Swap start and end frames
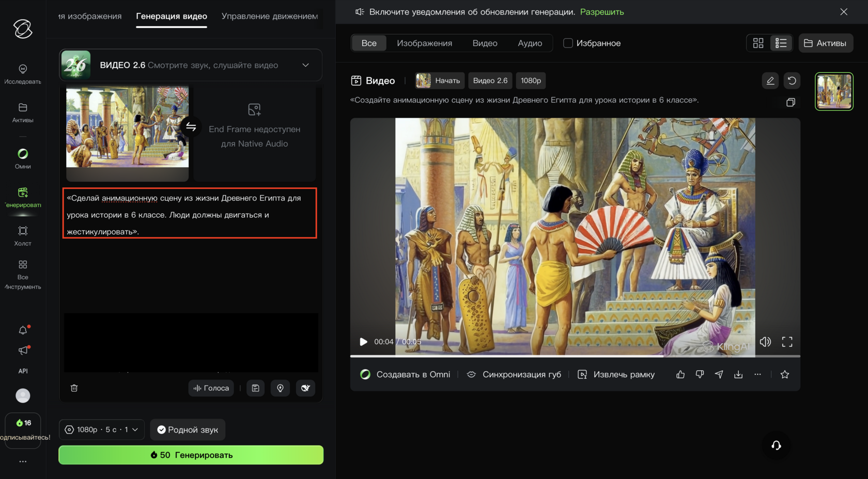 pyautogui.click(x=191, y=127)
